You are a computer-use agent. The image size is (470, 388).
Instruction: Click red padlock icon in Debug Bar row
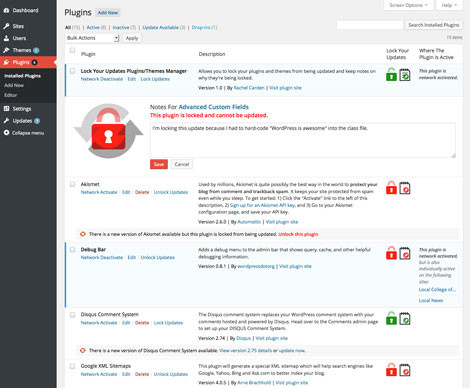391,253
